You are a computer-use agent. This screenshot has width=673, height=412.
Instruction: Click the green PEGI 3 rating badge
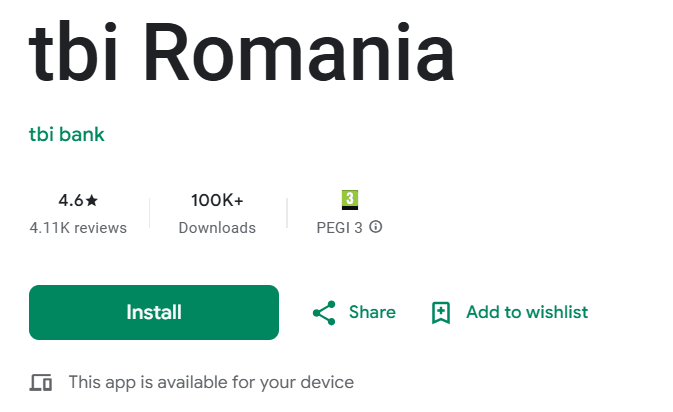pos(349,199)
